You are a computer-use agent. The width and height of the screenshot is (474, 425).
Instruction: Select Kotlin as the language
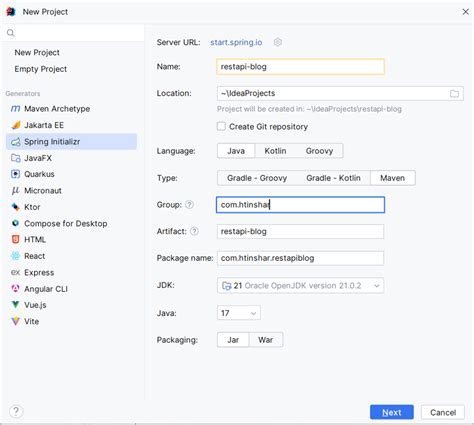pyautogui.click(x=275, y=151)
